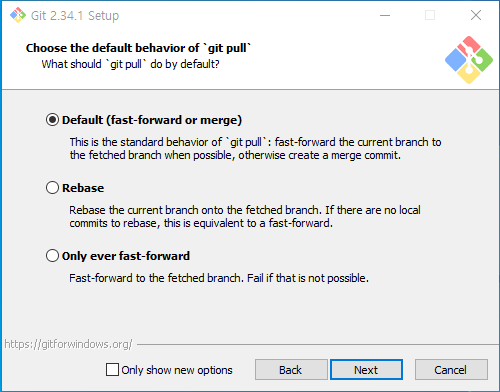Screen dimensions: 500x392
Task: Click the 'Choose the default behavior' heading
Action: [138, 48]
